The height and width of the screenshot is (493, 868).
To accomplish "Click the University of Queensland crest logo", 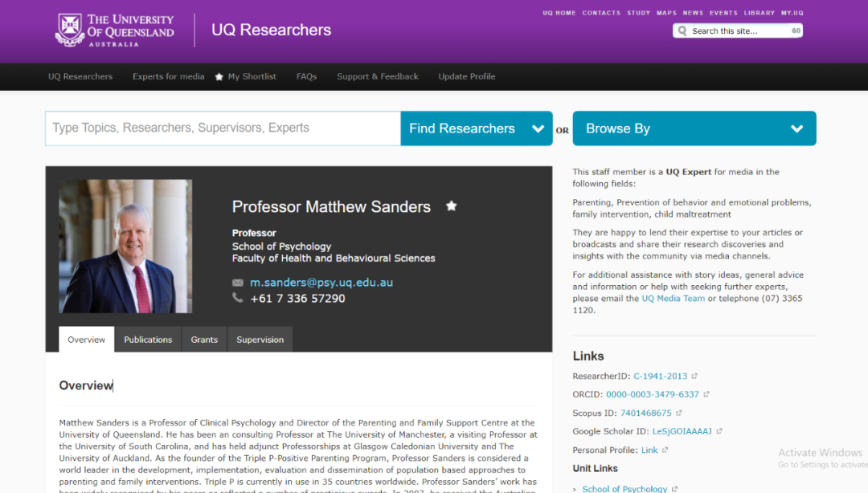I will click(x=69, y=30).
